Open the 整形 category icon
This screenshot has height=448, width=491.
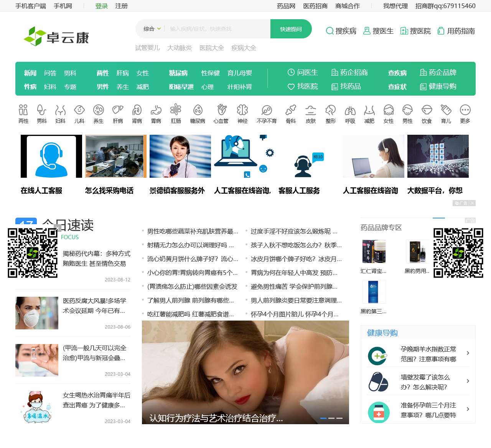click(331, 110)
